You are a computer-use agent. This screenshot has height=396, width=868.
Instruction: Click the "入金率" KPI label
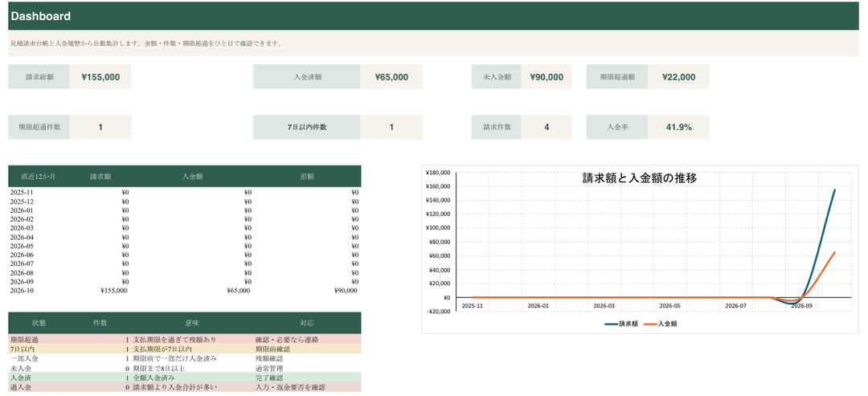point(617,127)
